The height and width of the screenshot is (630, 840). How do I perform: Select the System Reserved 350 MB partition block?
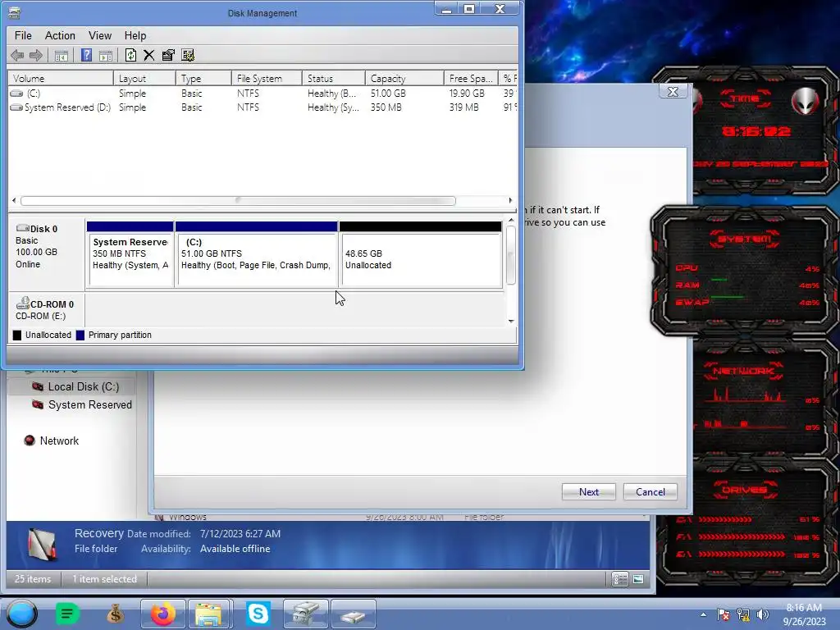pyautogui.click(x=130, y=254)
